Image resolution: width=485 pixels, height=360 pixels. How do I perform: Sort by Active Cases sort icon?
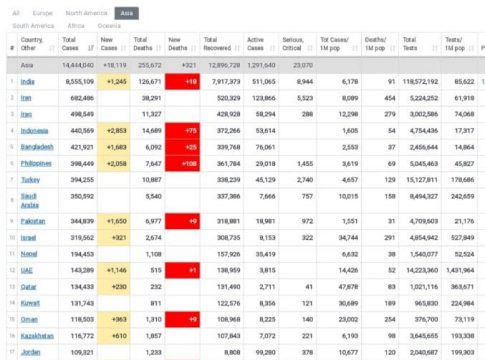click(x=272, y=48)
